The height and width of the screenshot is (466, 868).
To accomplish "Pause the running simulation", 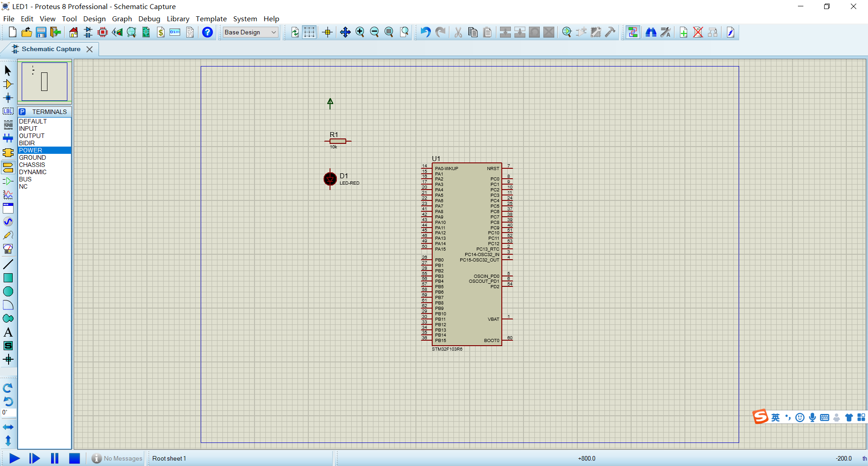I will (x=54, y=458).
